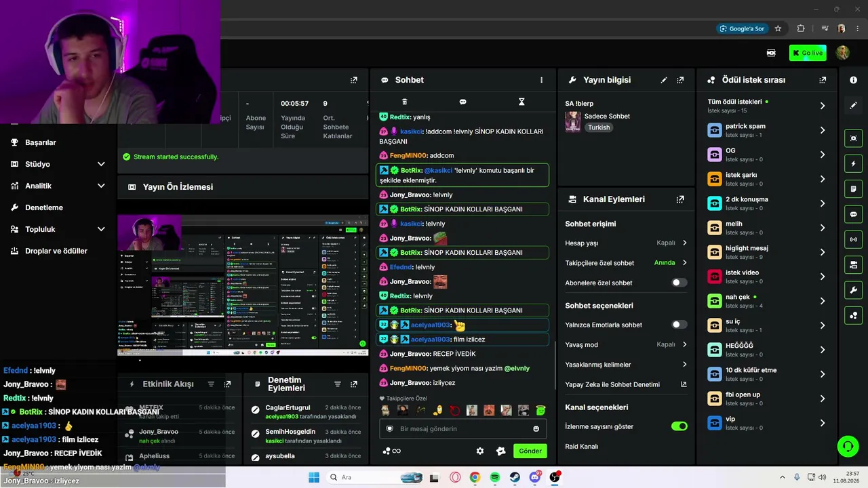Click the chat bubble icon in right sidebar
Image resolution: width=868 pixels, height=488 pixels.
click(x=854, y=214)
